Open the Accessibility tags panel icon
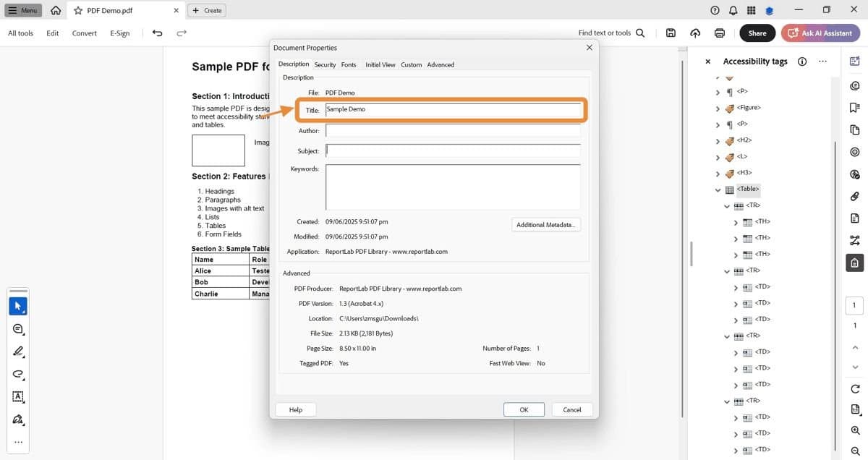The image size is (868, 460). [854, 262]
